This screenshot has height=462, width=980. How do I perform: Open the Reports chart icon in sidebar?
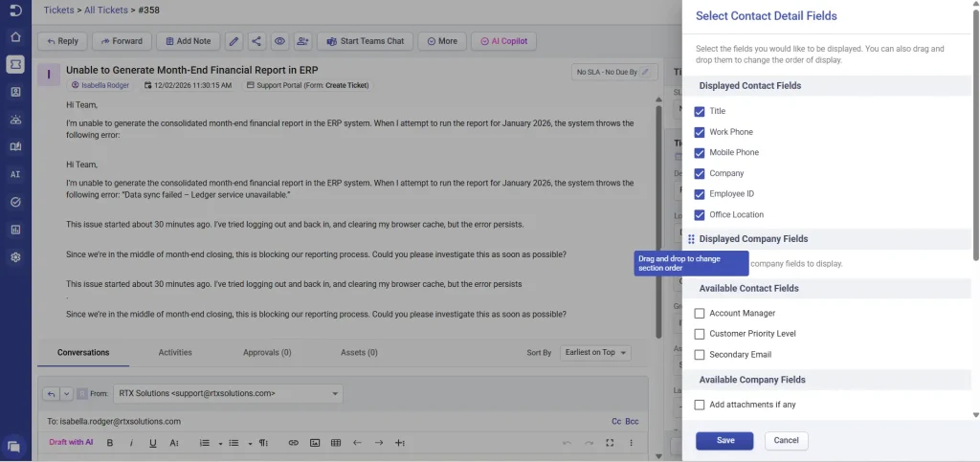tap(15, 230)
